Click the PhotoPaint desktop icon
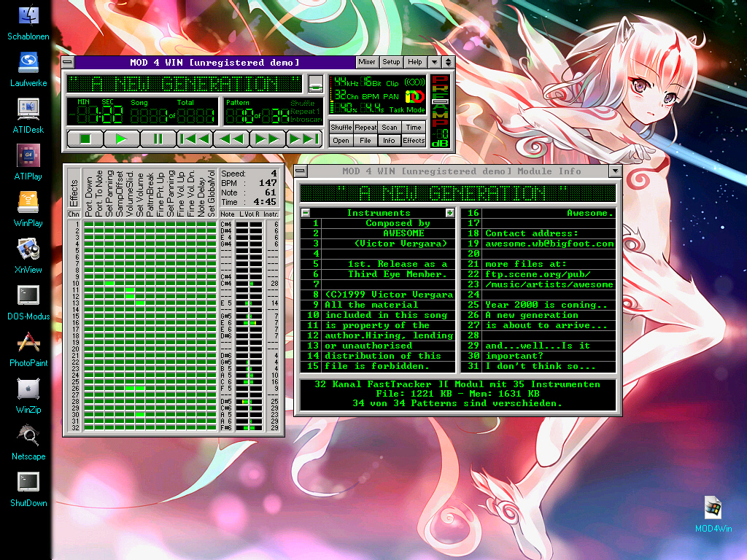The height and width of the screenshot is (560, 747). click(28, 349)
